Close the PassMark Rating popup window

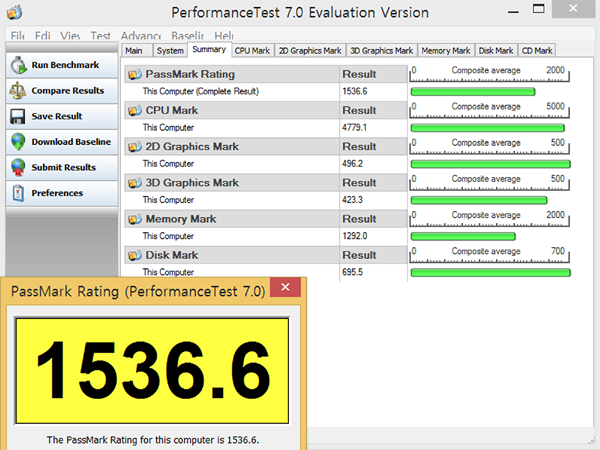[x=285, y=287]
